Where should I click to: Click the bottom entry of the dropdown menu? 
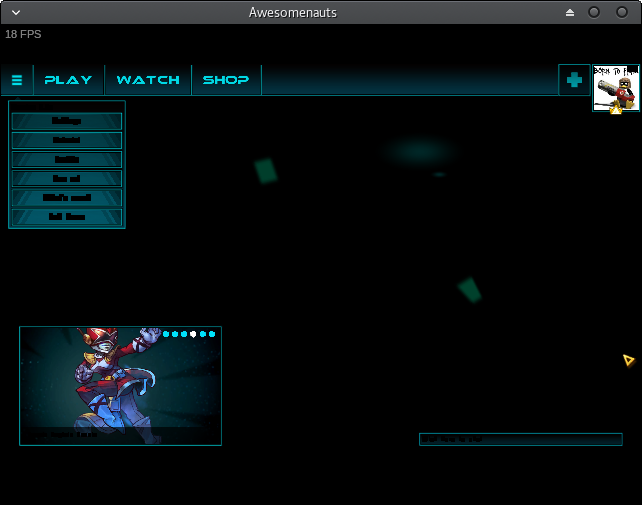pos(67,216)
